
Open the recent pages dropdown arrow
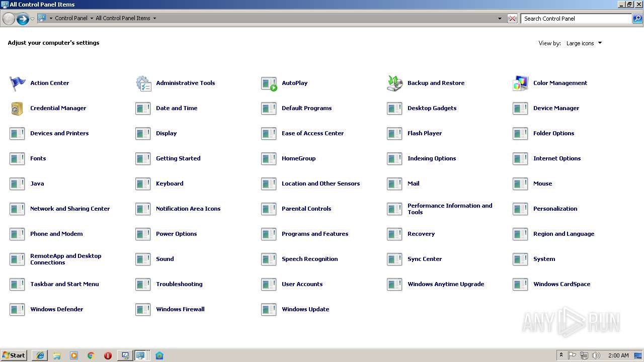click(32, 19)
